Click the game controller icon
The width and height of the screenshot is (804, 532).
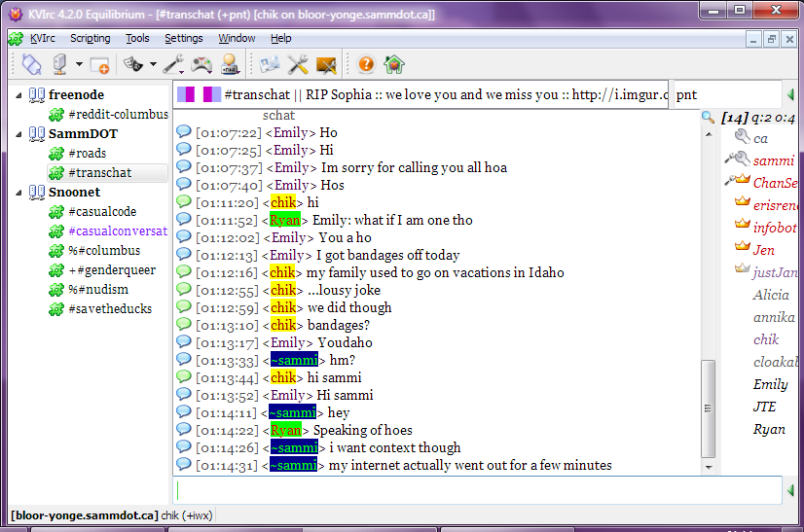[201, 64]
